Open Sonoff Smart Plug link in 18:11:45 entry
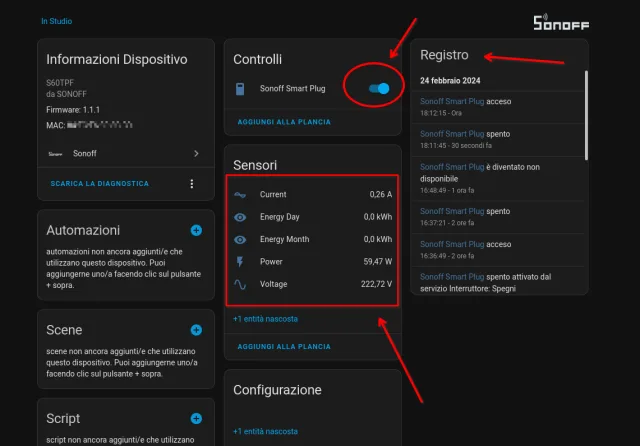640x446 pixels. coord(452,134)
